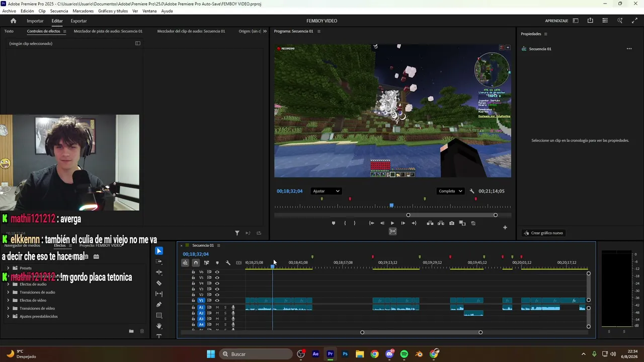Toggle lock on track V2
Screen dimensions: 644x362
(193, 295)
